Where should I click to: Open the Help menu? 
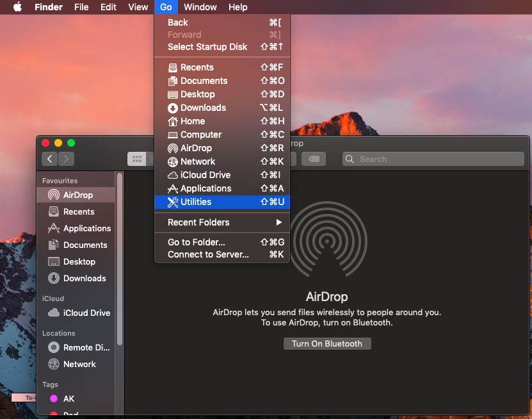coord(238,7)
